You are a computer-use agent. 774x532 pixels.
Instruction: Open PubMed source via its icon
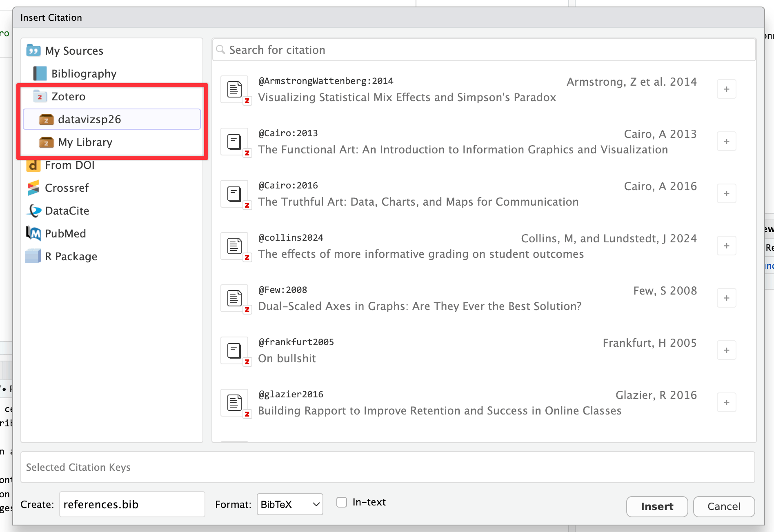33,233
